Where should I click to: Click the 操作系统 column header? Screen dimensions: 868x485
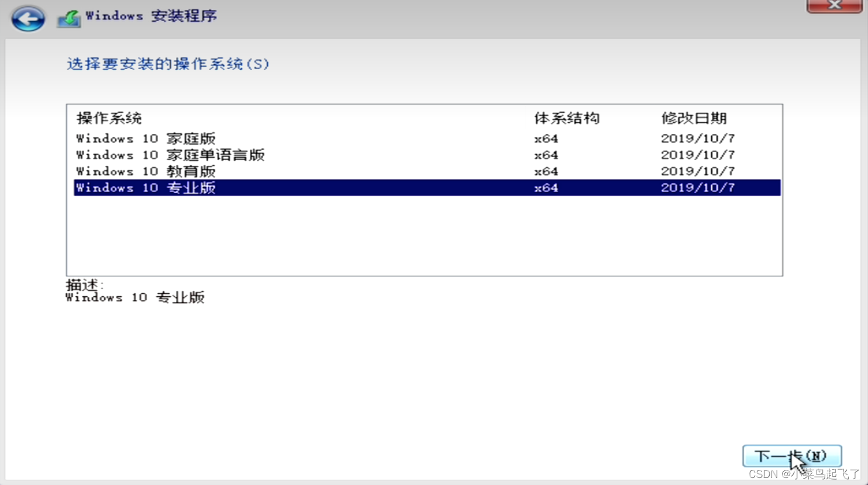click(109, 118)
